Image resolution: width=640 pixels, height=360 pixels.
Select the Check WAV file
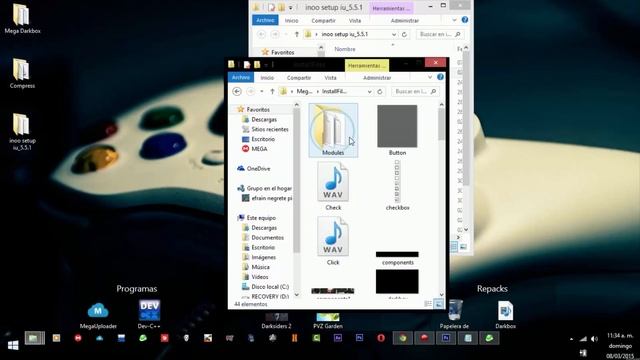point(333,186)
